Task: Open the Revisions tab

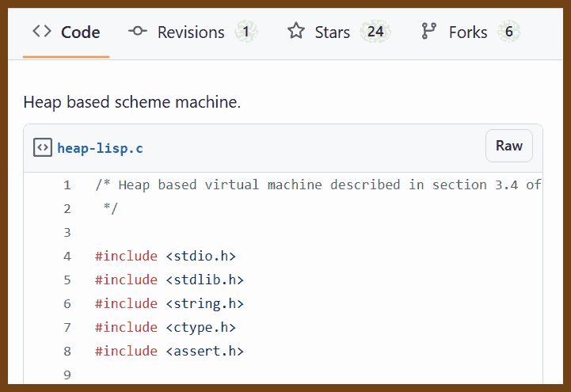Action: pyautogui.click(x=191, y=32)
